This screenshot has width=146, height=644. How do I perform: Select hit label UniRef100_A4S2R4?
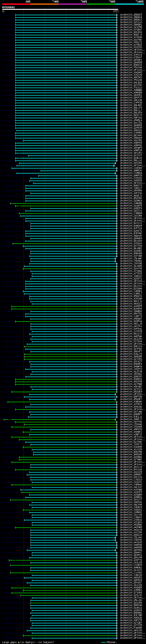pos(131,163)
